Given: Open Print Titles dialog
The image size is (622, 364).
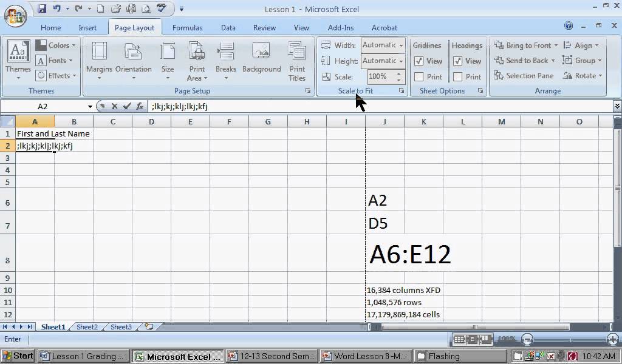Looking at the screenshot, I should point(296,61).
